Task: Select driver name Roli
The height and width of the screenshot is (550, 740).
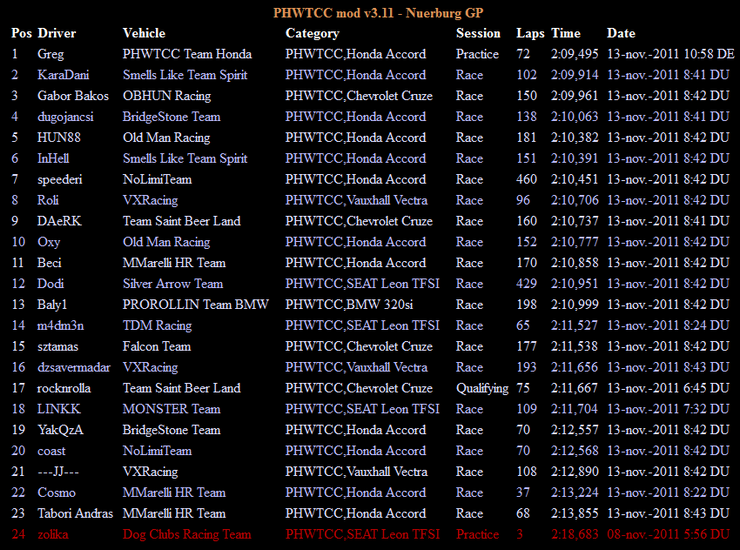Action: (x=48, y=200)
